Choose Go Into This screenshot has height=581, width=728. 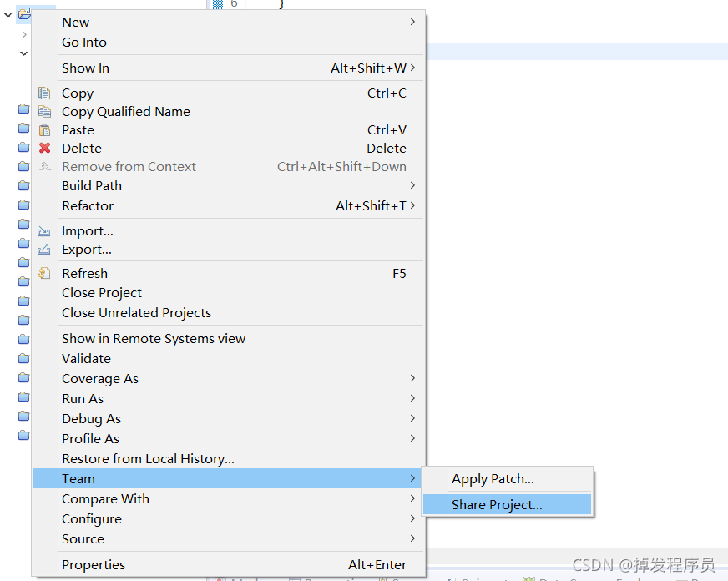tap(230, 43)
